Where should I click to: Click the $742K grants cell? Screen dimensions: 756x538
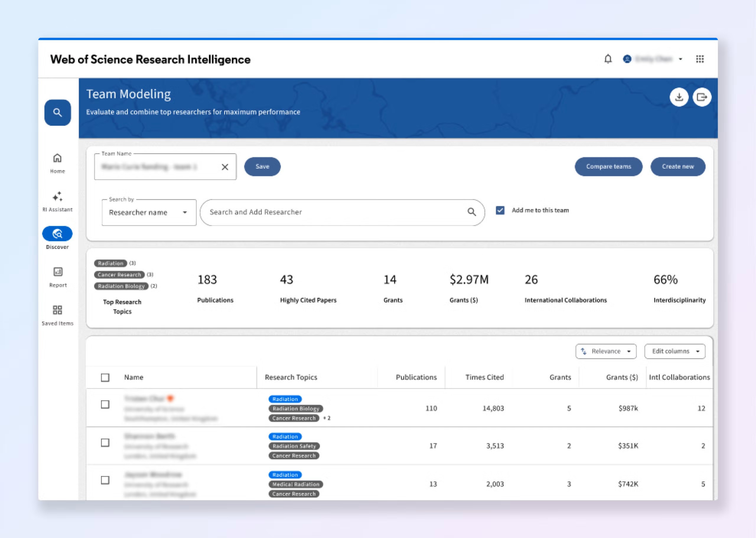click(x=628, y=484)
